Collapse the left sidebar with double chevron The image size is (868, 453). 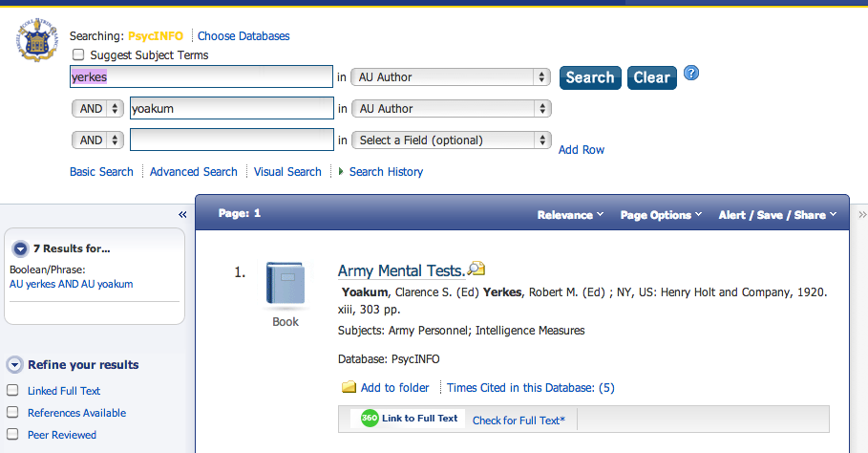coord(182,214)
